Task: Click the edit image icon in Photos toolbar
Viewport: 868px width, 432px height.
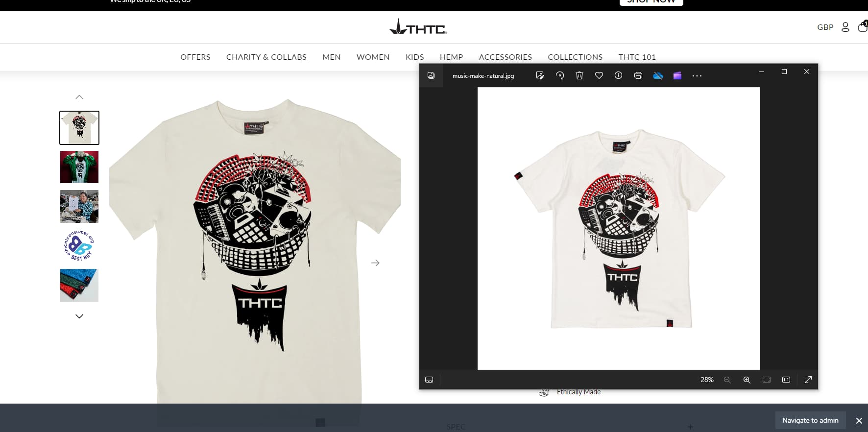Action: pos(540,75)
